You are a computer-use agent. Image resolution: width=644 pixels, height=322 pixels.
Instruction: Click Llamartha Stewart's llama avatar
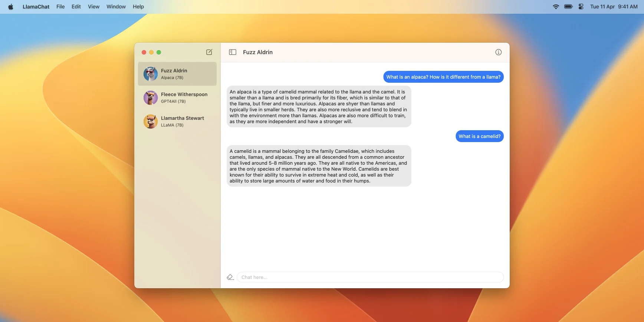click(151, 121)
